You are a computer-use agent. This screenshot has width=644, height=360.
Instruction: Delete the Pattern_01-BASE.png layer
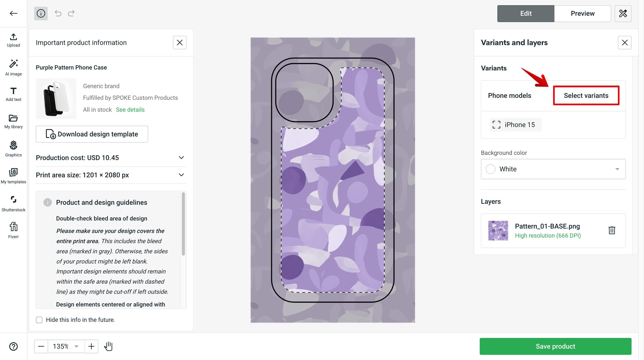coord(611,230)
